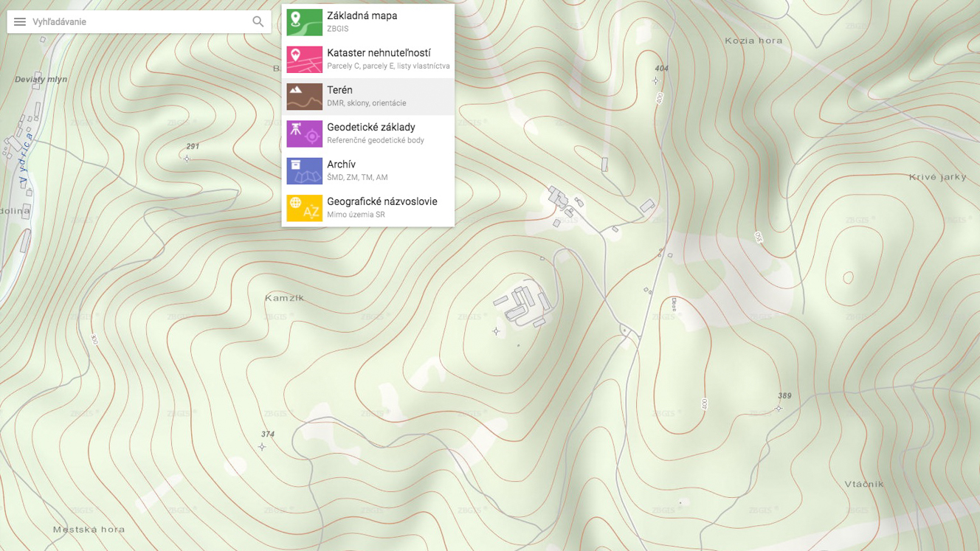Click the Kozia hora map label

click(x=753, y=41)
